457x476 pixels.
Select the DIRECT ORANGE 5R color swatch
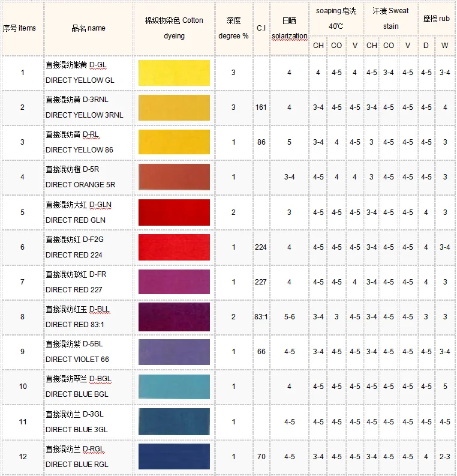point(174,177)
